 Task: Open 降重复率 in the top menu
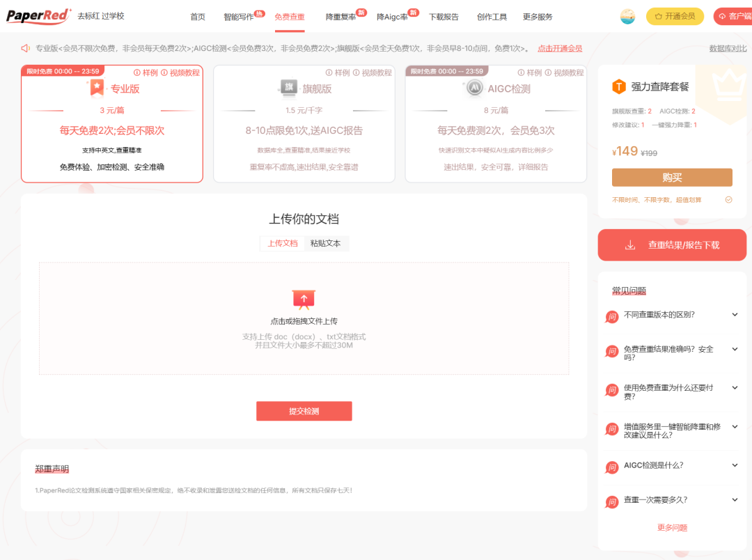341,17
